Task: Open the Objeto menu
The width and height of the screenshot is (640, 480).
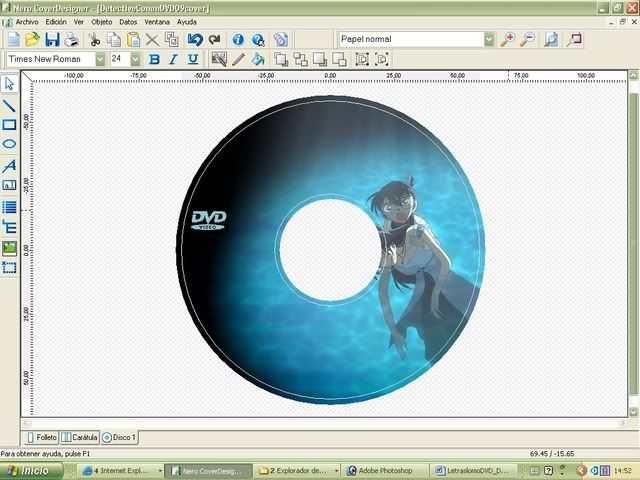Action: point(102,22)
